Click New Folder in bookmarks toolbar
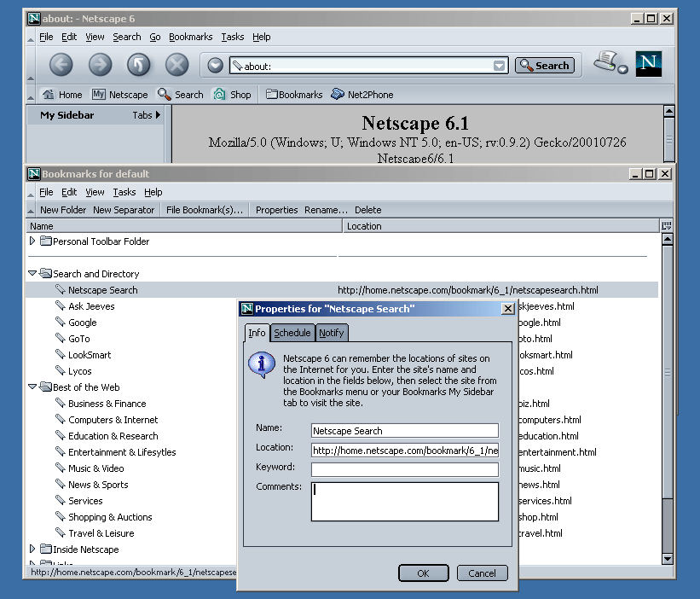The height and width of the screenshot is (599, 700). click(x=63, y=210)
